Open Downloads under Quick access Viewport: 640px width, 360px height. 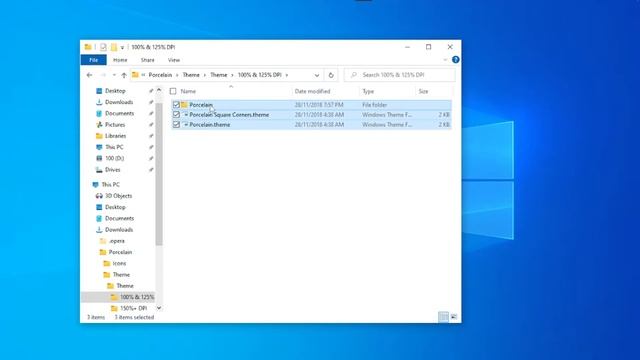[119, 102]
